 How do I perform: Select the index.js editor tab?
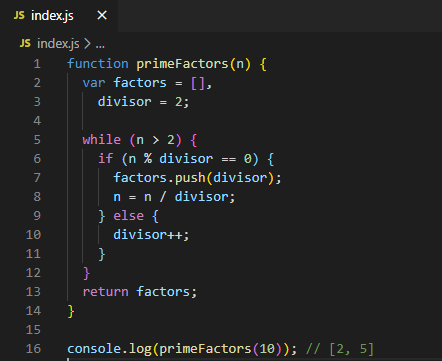click(59, 16)
